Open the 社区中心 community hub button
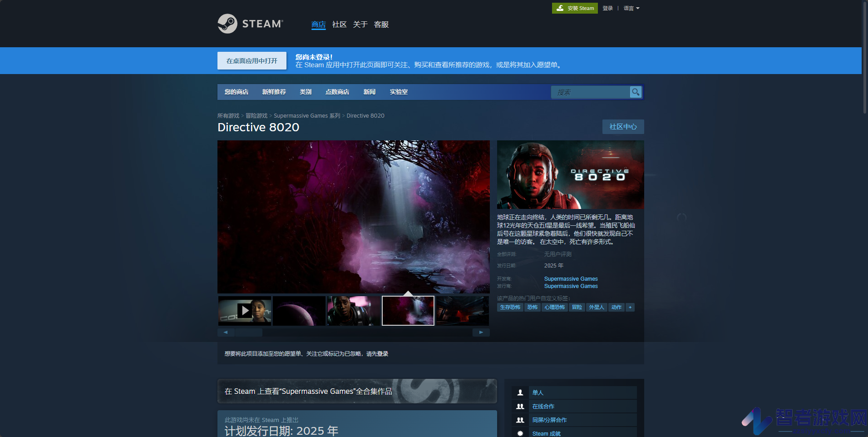Viewport: 868px width, 437px height. tap(623, 127)
